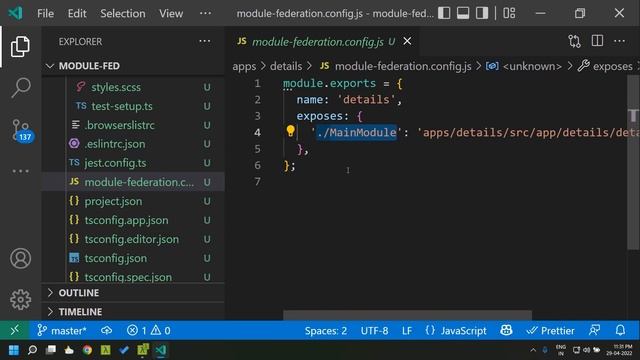Open the Explorer view in activity bar
The width and height of the screenshot is (640, 360).
(20, 46)
